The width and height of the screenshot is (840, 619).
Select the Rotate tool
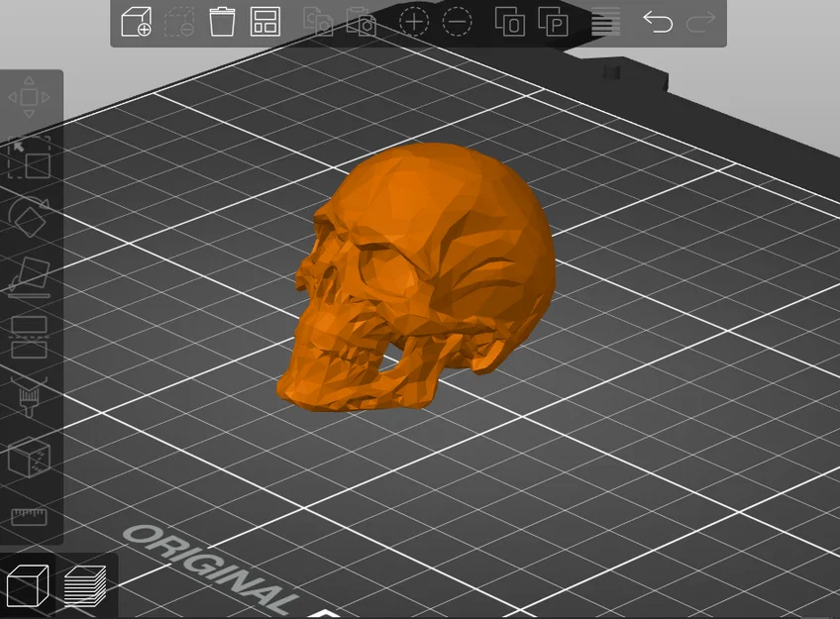tap(30, 216)
